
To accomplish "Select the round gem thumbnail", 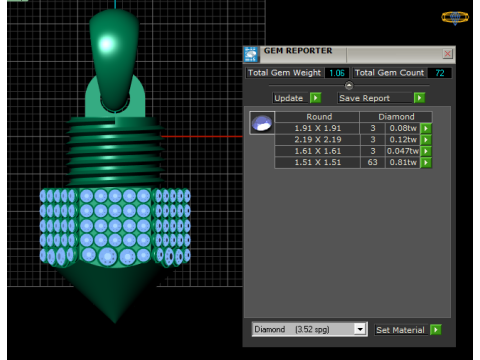I will pos(262,123).
